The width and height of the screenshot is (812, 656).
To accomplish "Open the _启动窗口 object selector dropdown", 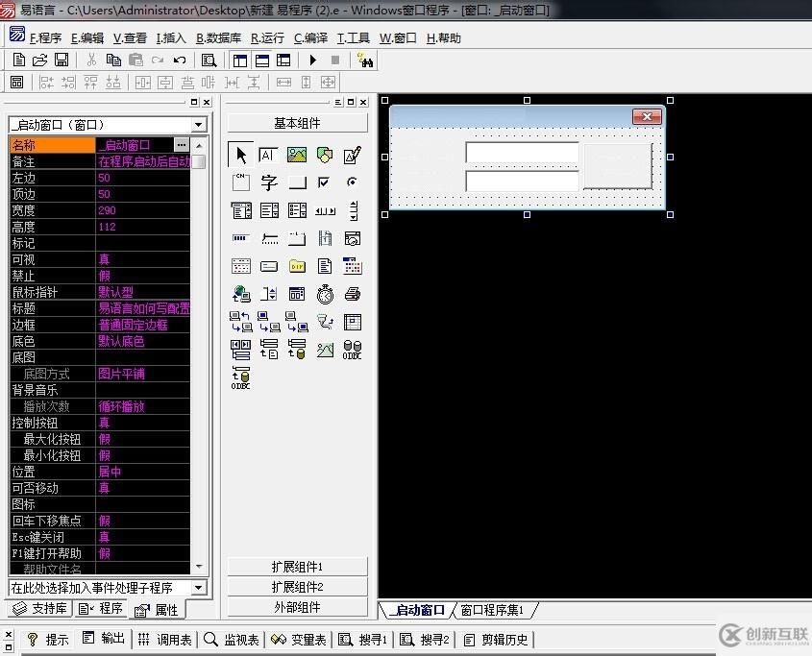I will (x=199, y=125).
